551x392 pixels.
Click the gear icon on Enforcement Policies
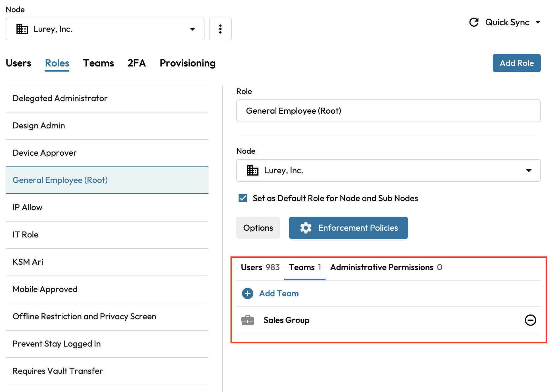coord(306,228)
